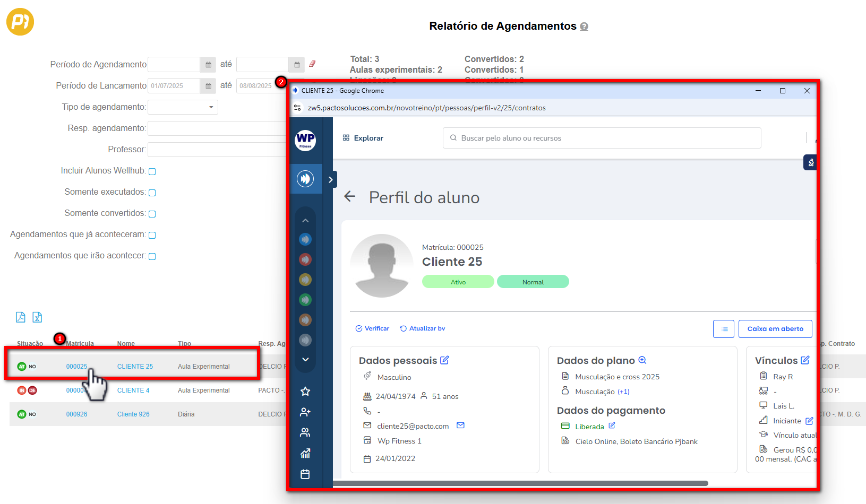Viewport: 866px width, 504px height.
Task: Open the Explorar menu
Action: 363,138
